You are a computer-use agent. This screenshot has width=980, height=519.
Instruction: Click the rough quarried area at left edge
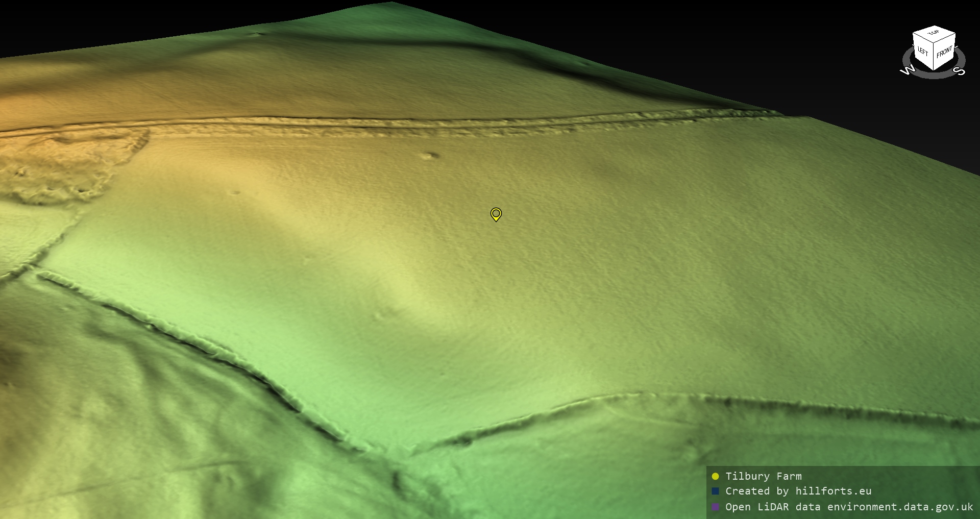[x=56, y=168]
